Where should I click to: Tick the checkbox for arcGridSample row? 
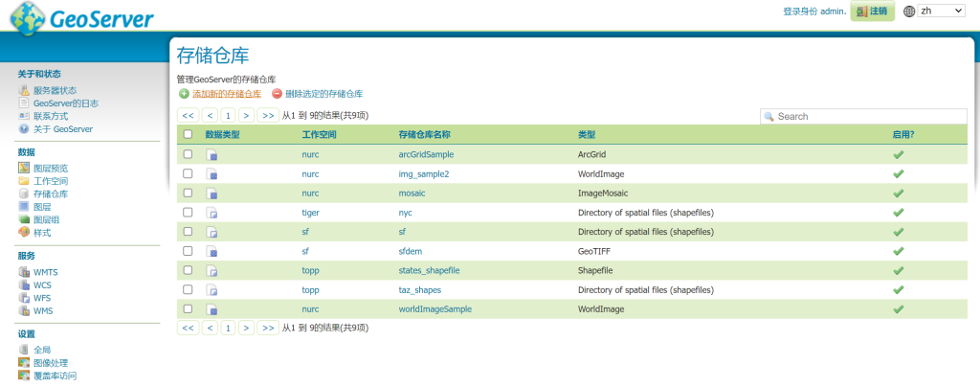[188, 154]
